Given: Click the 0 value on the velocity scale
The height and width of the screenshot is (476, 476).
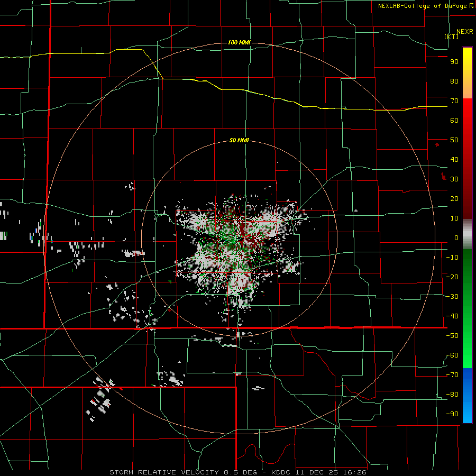Looking at the screenshot, I should pos(456,237).
